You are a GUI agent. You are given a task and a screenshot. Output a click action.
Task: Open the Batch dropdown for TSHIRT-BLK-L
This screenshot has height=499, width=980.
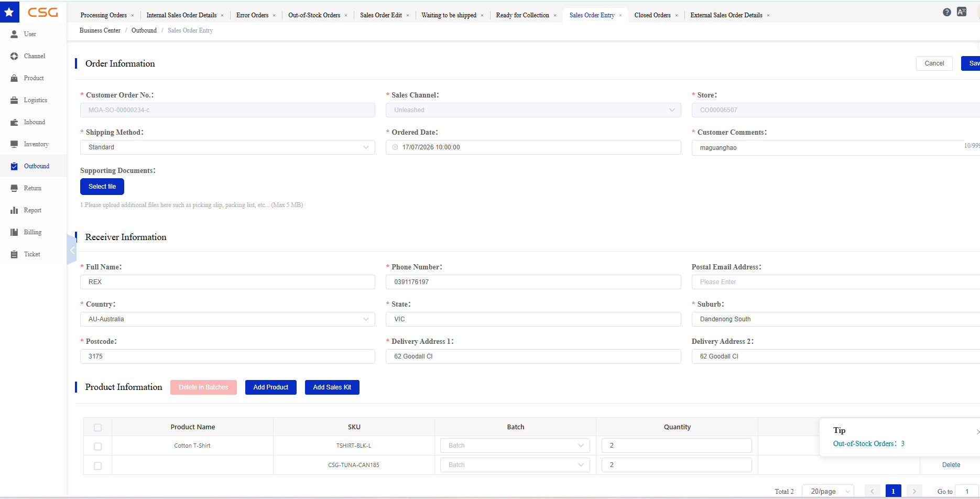(x=515, y=446)
